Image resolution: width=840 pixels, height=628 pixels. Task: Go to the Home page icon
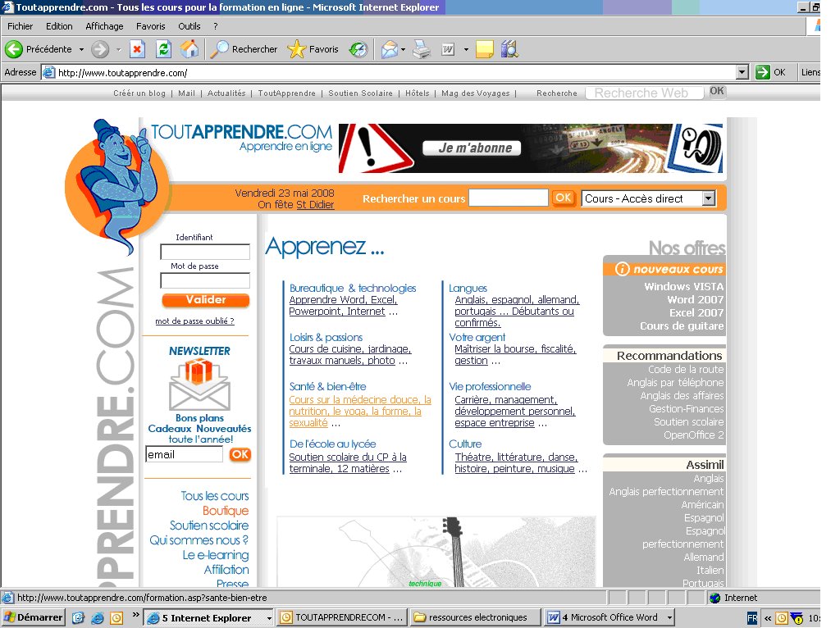click(189, 49)
